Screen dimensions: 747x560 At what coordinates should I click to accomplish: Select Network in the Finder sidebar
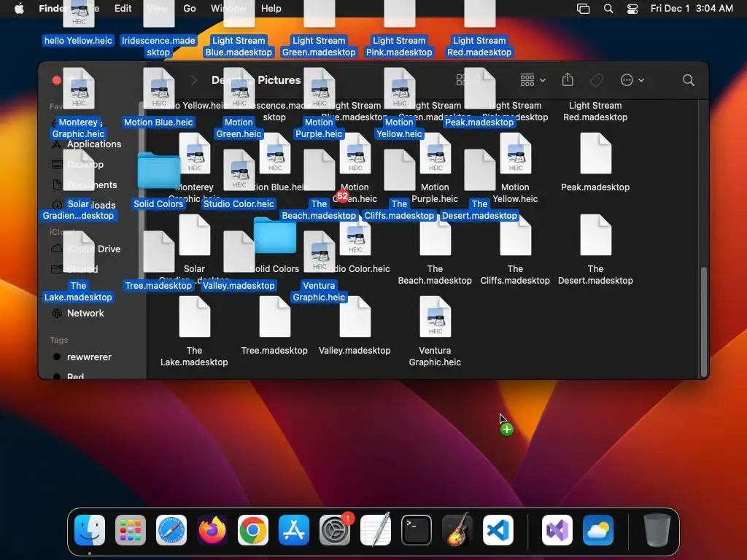point(85,313)
